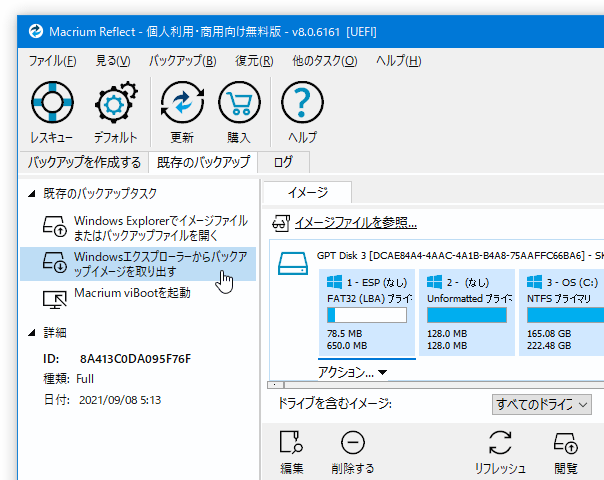The width and height of the screenshot is (604, 480).
Task: Open the 見る(V) menu
Action: tap(113, 61)
